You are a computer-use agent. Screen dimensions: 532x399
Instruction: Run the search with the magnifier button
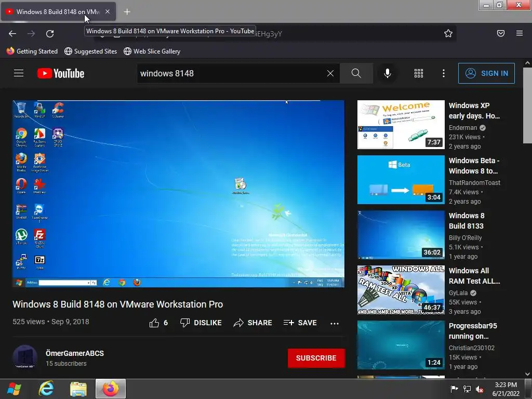click(356, 73)
